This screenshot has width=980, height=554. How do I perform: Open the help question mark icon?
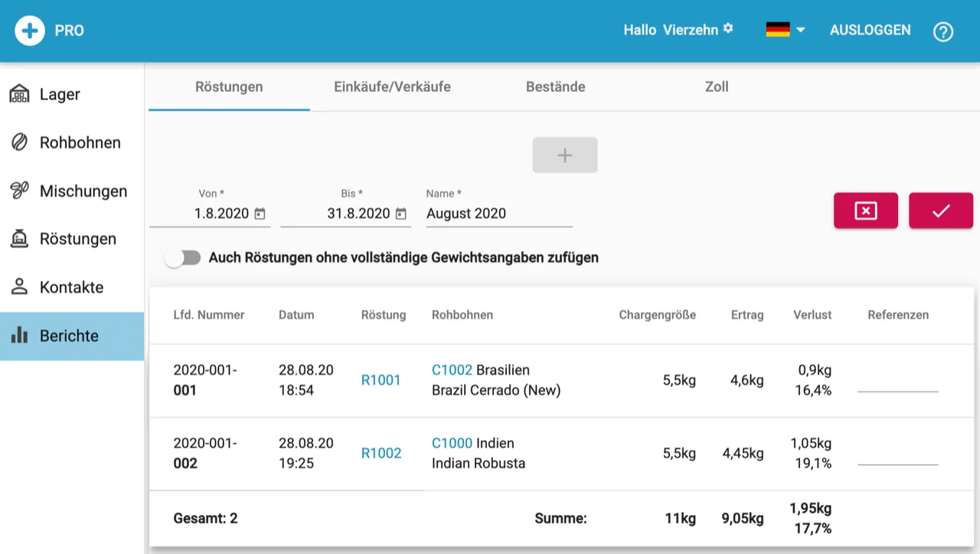[x=942, y=31]
